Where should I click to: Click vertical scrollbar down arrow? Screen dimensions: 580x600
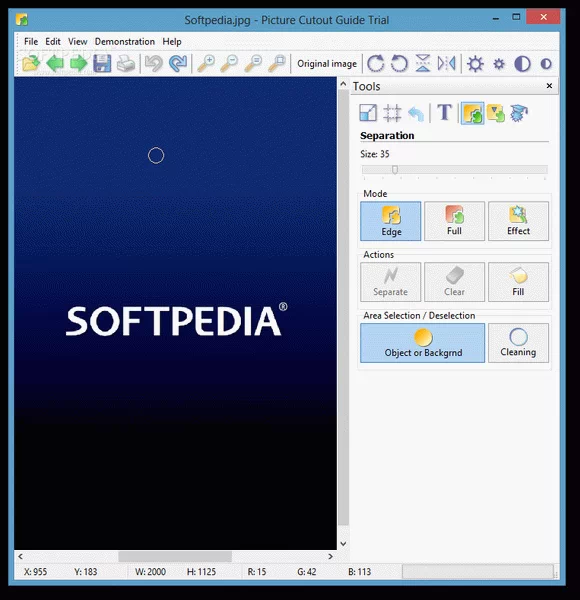pos(343,543)
